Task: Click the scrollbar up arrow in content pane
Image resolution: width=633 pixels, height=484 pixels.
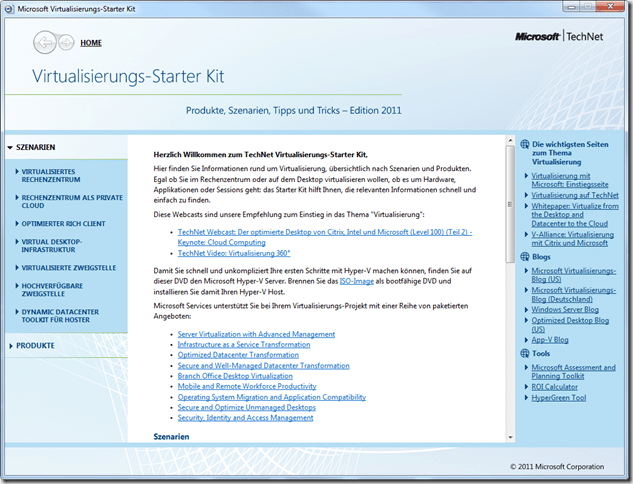Action: click(x=511, y=140)
